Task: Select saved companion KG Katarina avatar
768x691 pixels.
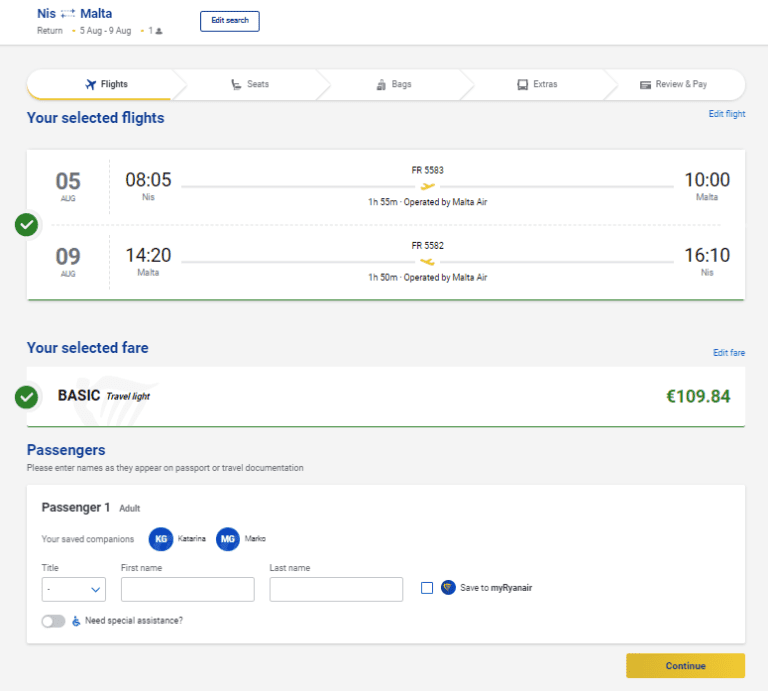Action: 161,539
